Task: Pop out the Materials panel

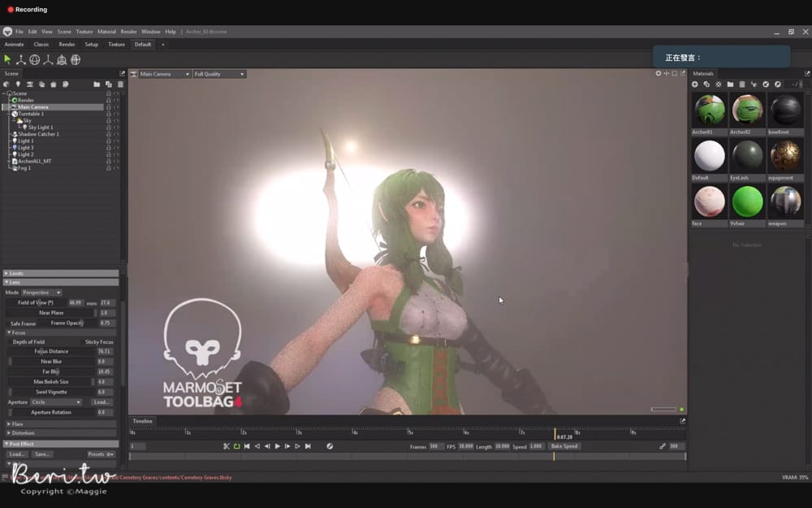Action: [x=807, y=74]
